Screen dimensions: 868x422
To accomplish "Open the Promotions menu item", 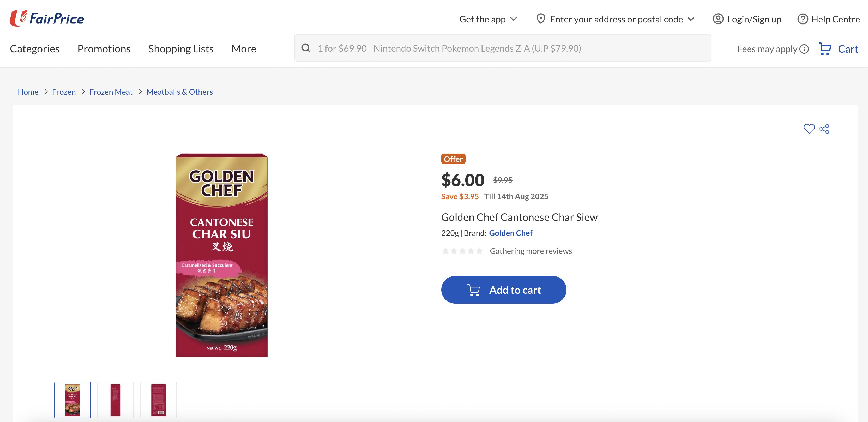I will pyautogui.click(x=104, y=49).
